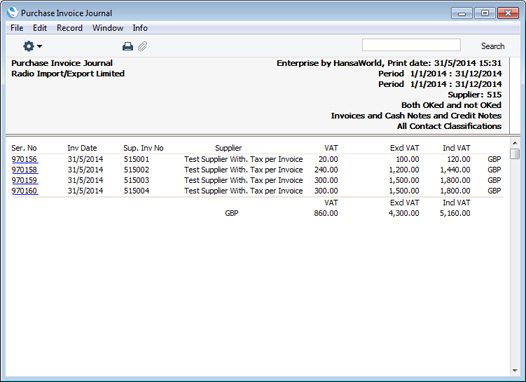Click the Sup. Inv No column header
526x382 pixels.
[143, 148]
